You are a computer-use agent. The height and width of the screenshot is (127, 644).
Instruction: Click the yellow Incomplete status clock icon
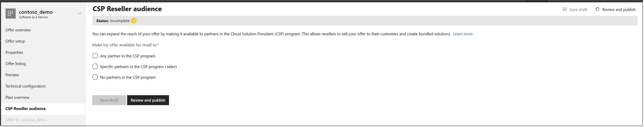point(134,21)
